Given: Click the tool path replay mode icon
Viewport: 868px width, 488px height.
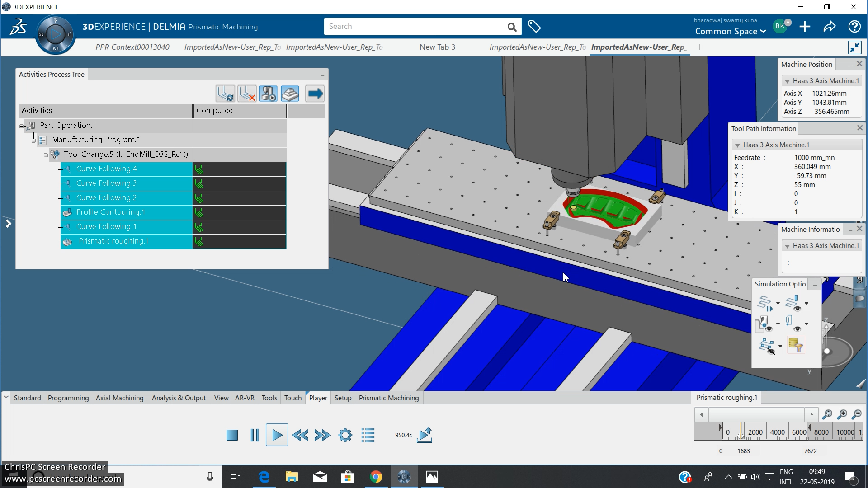Looking at the screenshot, I should pos(765,303).
